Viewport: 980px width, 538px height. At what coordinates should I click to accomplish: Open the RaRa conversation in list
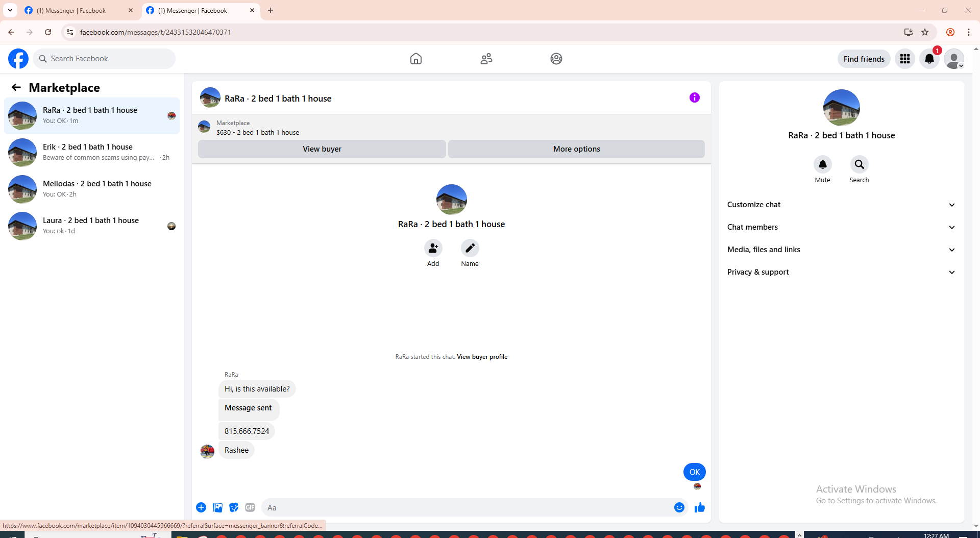point(92,116)
